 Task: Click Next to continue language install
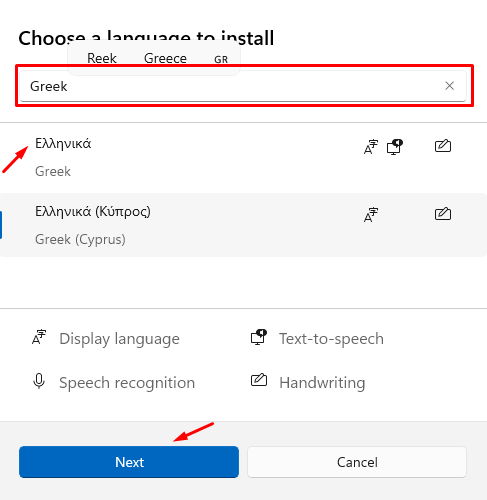coord(129,462)
